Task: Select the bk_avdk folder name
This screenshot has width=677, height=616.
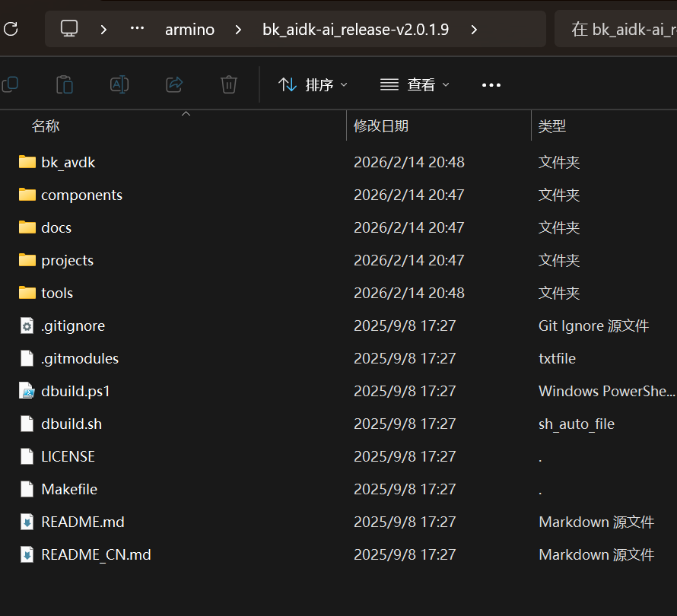Action: click(68, 162)
